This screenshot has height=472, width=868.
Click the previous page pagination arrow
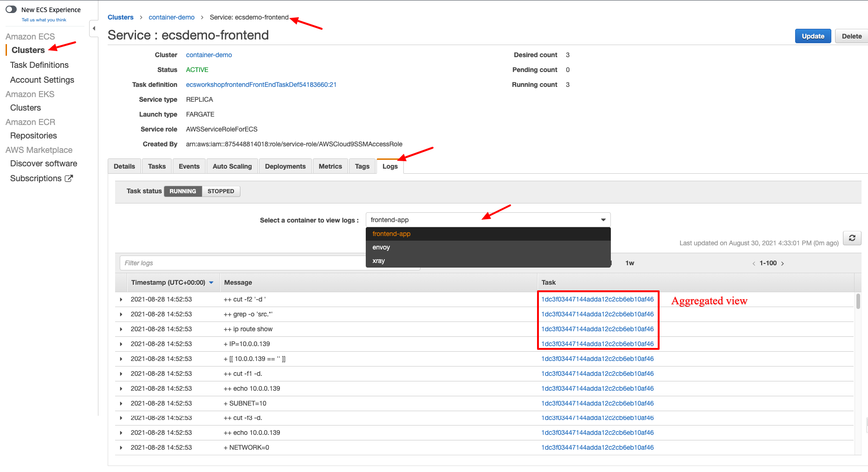tap(753, 263)
